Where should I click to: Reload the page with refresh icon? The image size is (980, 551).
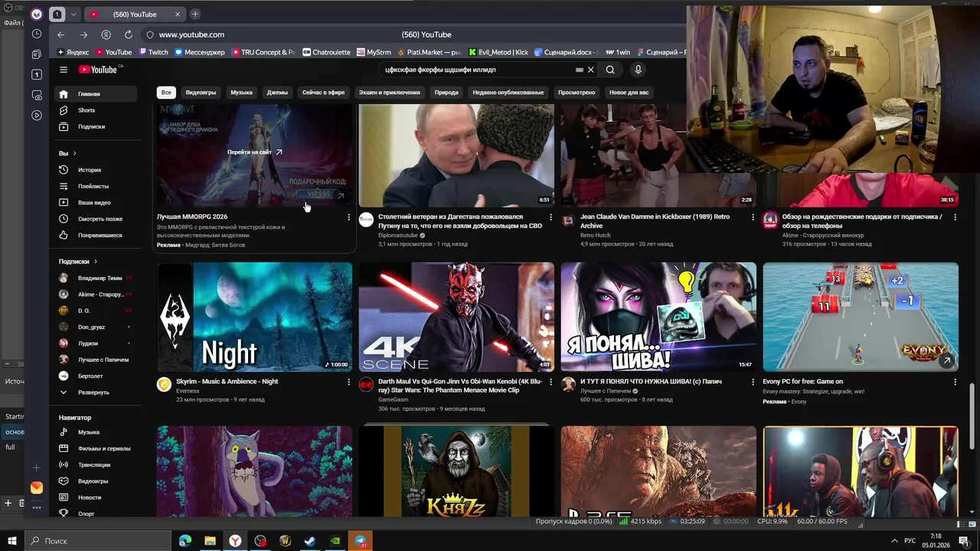tap(129, 34)
